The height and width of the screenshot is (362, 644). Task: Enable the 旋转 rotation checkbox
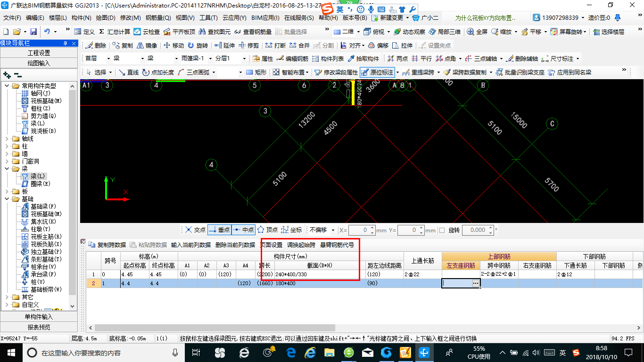pos(442,230)
